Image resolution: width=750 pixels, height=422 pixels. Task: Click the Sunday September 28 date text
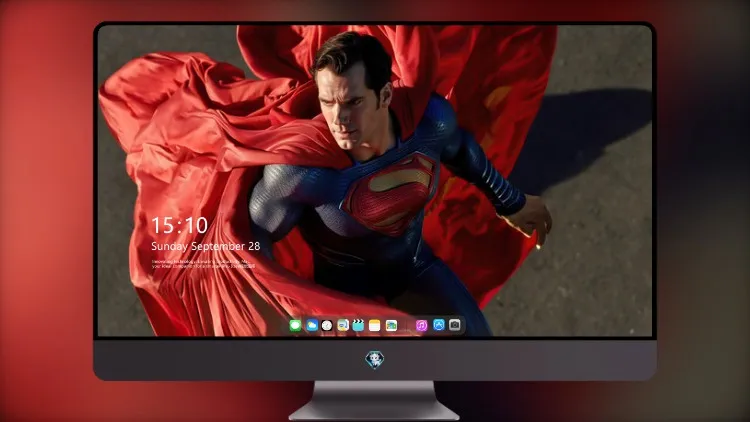click(206, 246)
